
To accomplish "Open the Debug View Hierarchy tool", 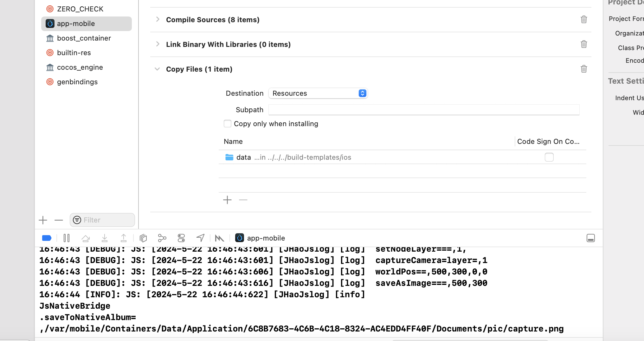I will [x=143, y=238].
